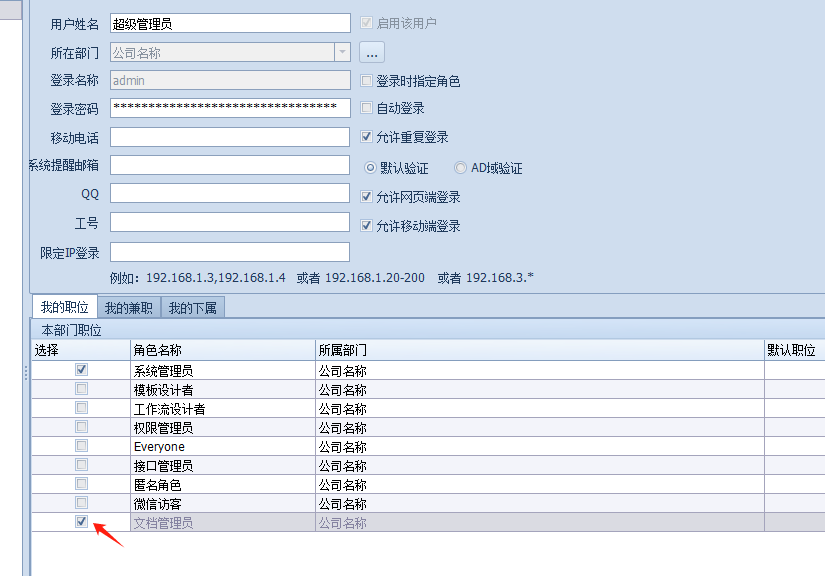The height and width of the screenshot is (576, 825).
Task: Open the 我的下属 tab
Action: pyautogui.click(x=193, y=308)
